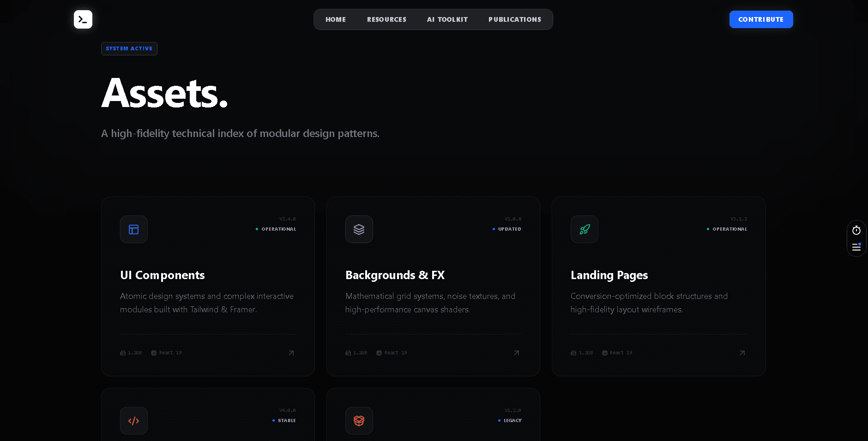The height and width of the screenshot is (441, 868).
Task: Click the orange package box icon
Action: (359, 421)
